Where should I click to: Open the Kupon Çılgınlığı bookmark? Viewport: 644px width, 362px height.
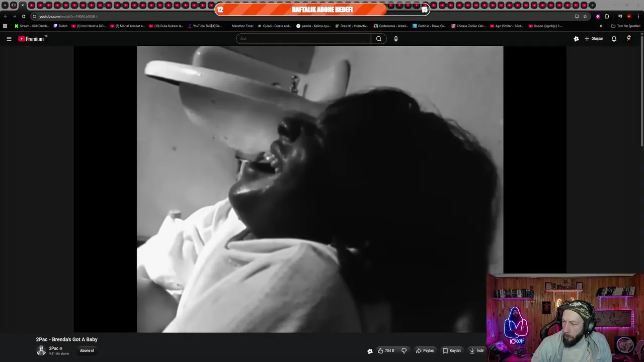[x=545, y=26]
